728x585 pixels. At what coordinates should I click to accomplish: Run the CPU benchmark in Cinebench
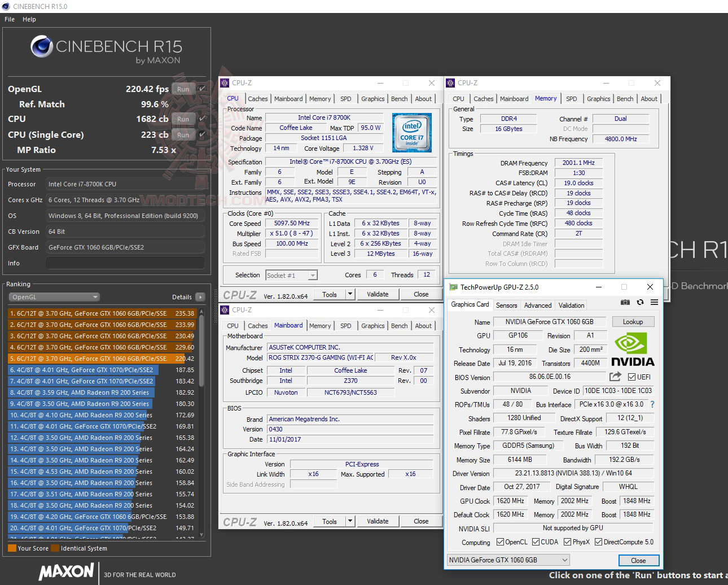183,119
